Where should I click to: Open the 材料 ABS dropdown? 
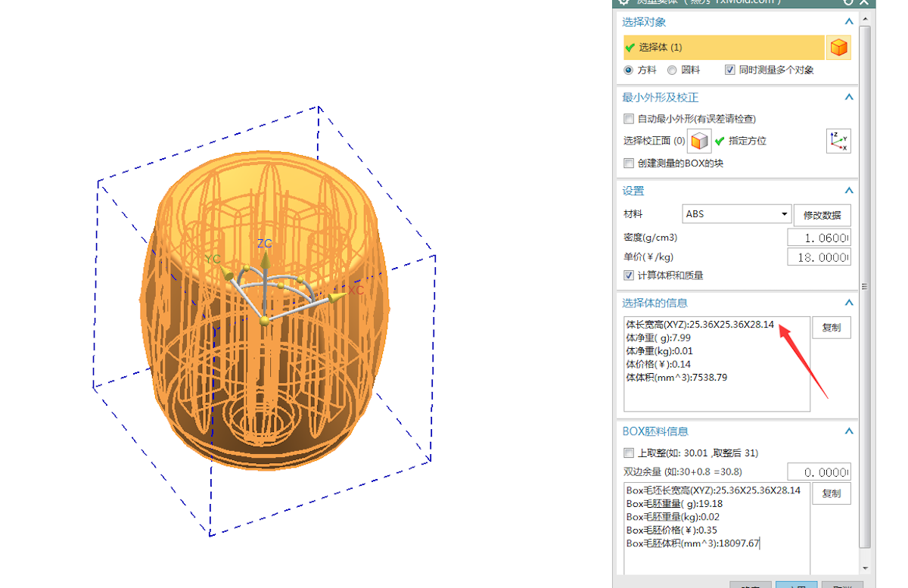[737, 214]
